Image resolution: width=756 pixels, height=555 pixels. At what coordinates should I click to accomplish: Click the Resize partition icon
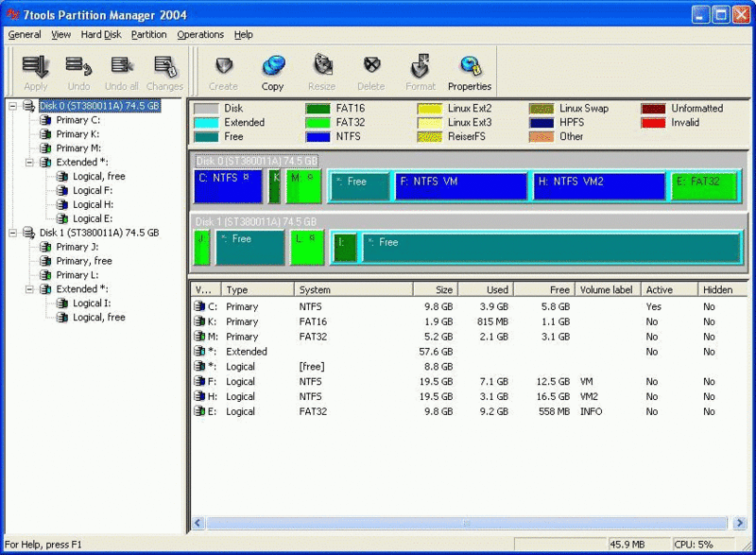tap(322, 72)
